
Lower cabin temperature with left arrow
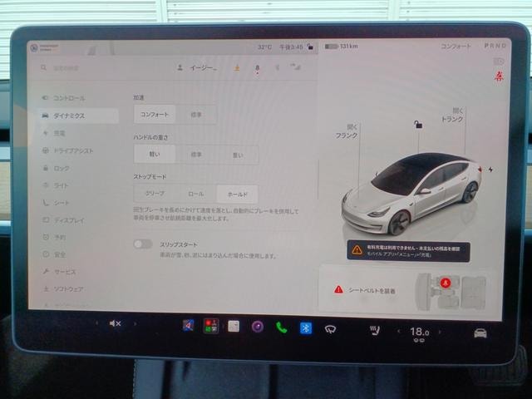coord(399,331)
